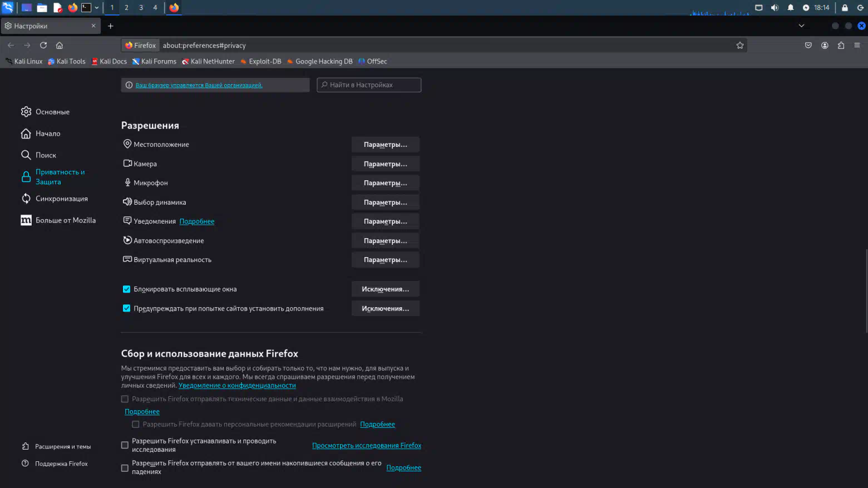Open the OffSec bookmark
The width and height of the screenshot is (868, 488).
[373, 61]
